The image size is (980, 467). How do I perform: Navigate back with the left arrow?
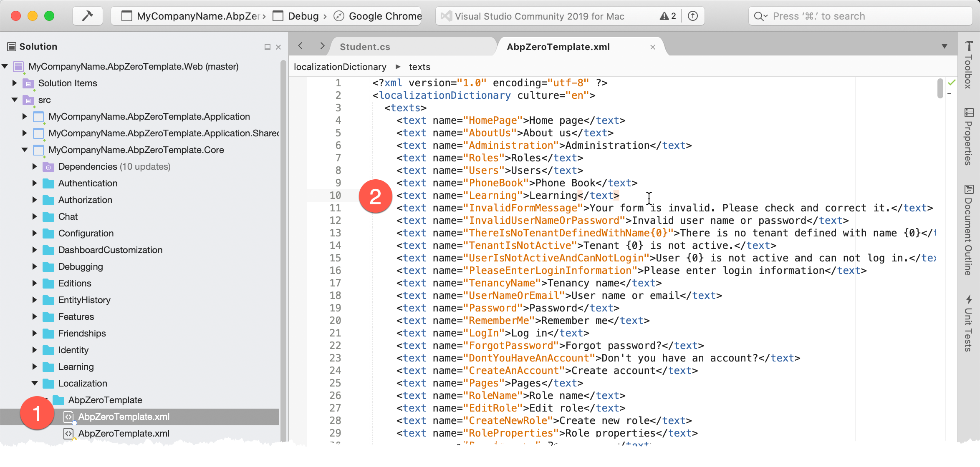[x=301, y=46]
